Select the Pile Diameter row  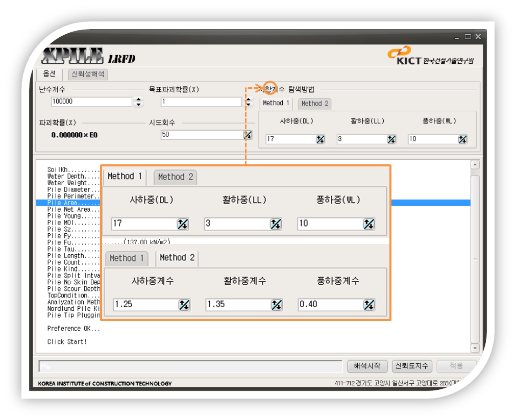pos(73,190)
